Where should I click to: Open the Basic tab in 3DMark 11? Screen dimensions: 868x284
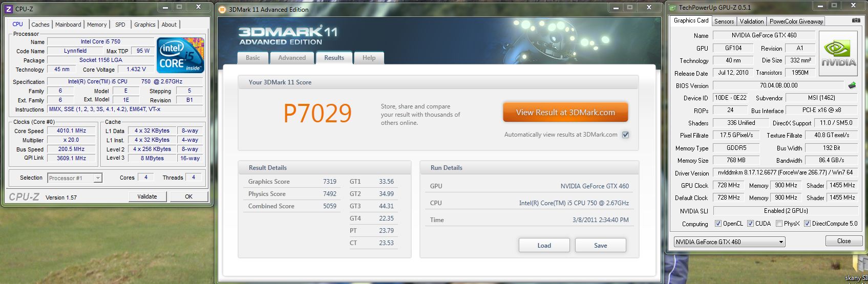(x=253, y=58)
